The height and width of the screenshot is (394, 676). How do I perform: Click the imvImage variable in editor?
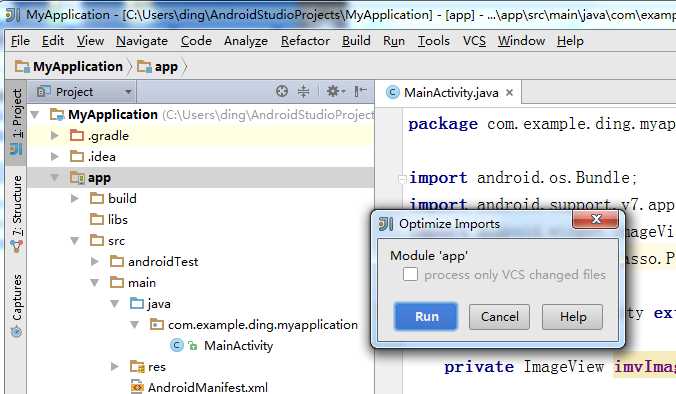[x=645, y=367]
